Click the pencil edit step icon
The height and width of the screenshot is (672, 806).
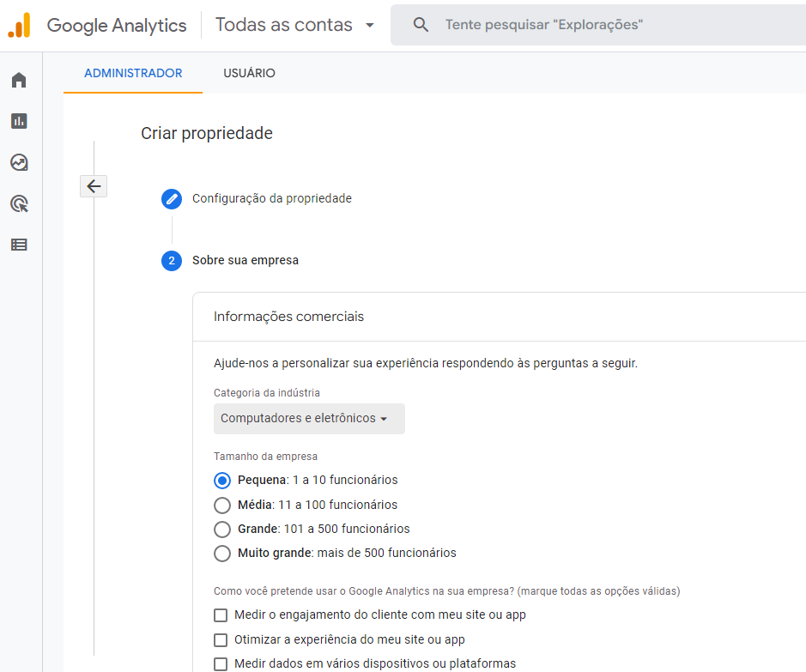(x=172, y=199)
